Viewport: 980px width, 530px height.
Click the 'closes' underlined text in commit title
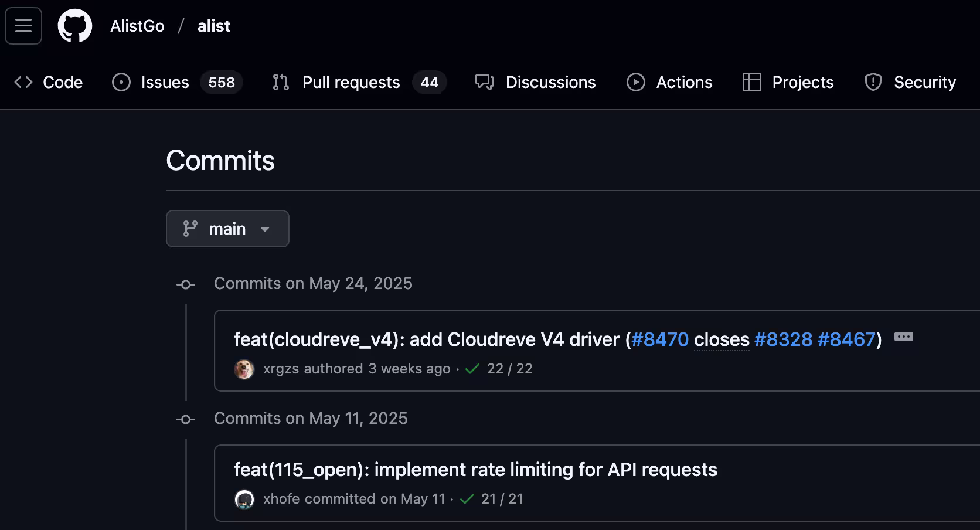(x=722, y=339)
